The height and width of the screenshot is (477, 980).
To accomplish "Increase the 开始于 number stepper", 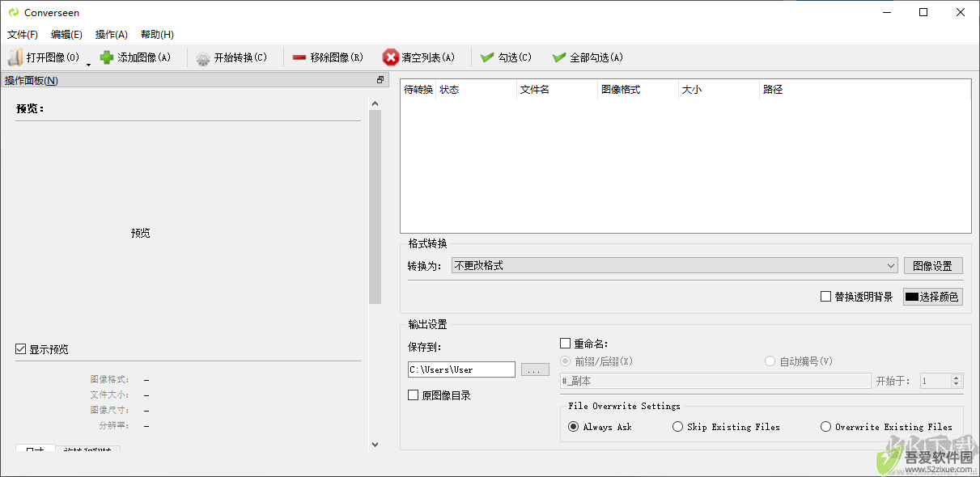I will (957, 378).
